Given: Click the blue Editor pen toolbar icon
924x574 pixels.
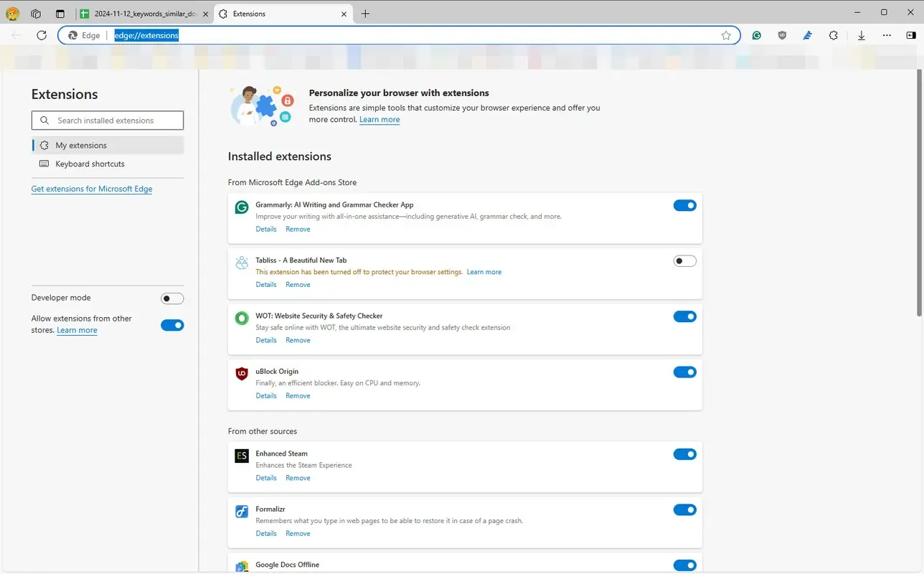Looking at the screenshot, I should 808,35.
